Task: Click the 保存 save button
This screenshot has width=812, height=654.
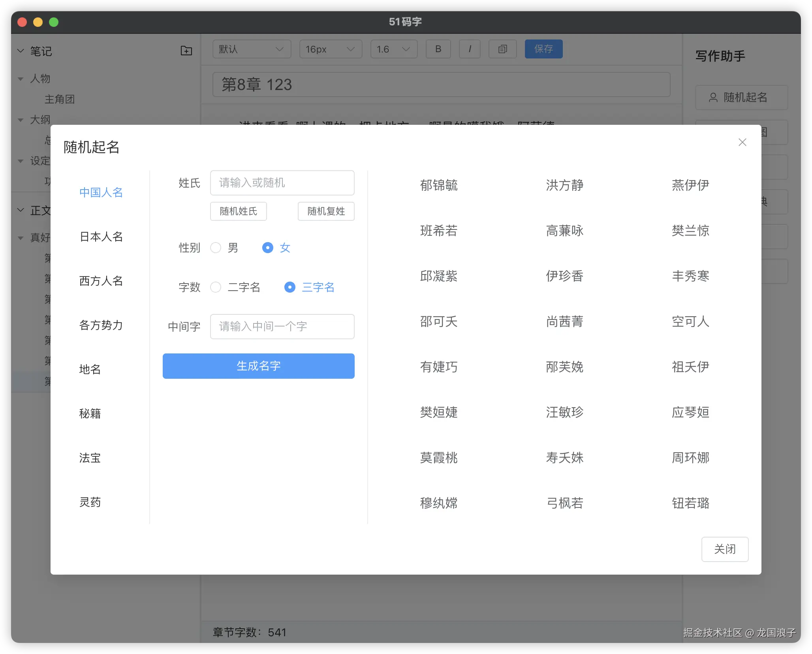Action: [x=543, y=49]
